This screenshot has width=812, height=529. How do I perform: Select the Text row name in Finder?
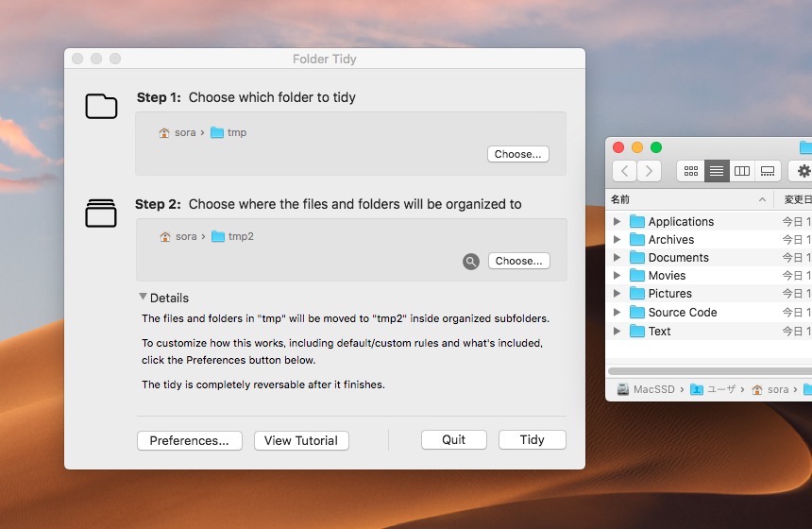[x=659, y=331]
